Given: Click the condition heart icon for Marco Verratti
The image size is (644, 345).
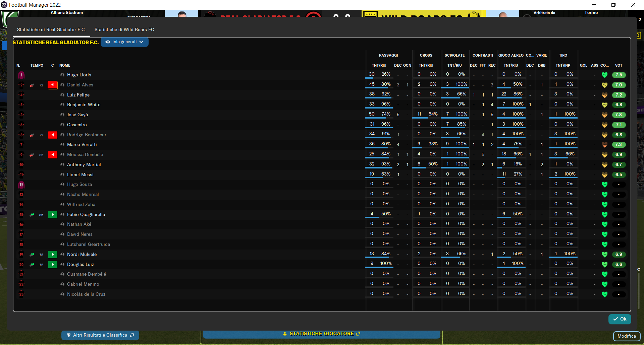Looking at the screenshot, I should [605, 145].
